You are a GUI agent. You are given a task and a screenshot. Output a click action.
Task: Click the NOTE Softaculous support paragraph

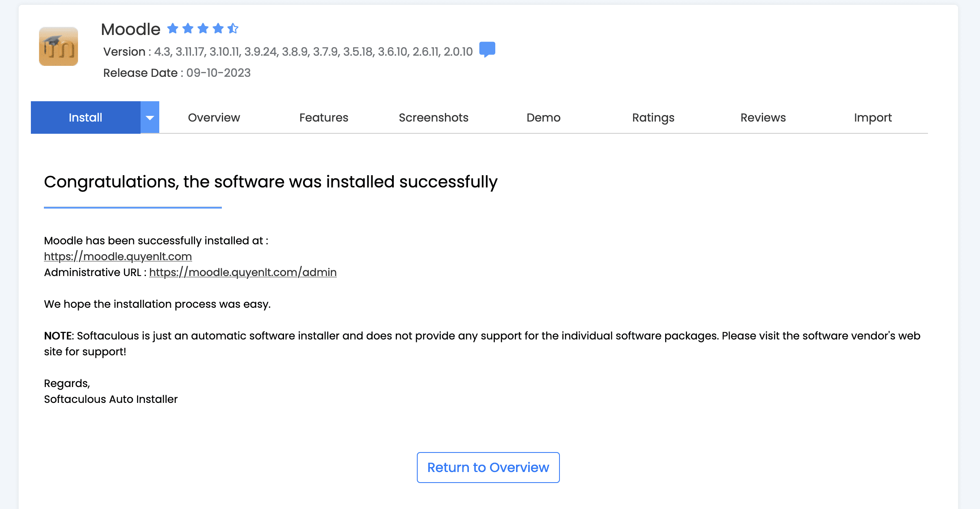click(x=482, y=344)
